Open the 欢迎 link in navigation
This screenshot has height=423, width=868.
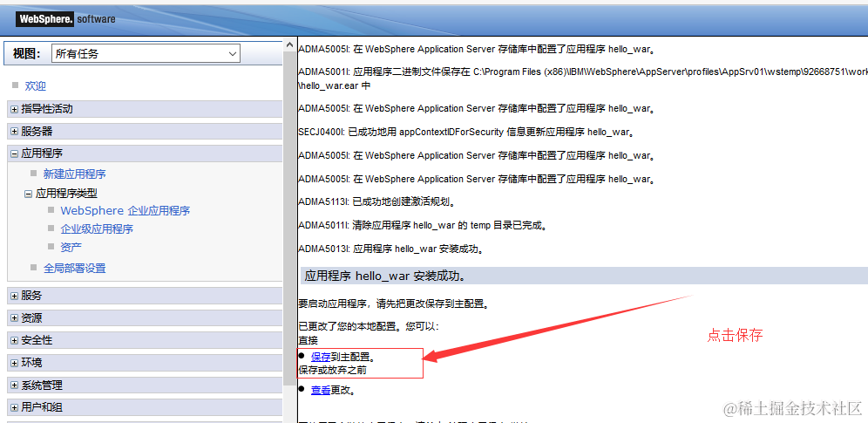36,85
